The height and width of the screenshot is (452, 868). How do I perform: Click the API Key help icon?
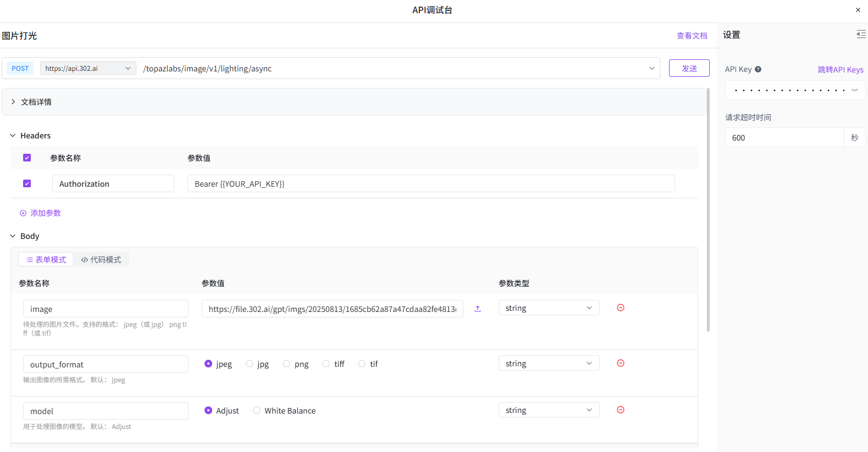[758, 69]
